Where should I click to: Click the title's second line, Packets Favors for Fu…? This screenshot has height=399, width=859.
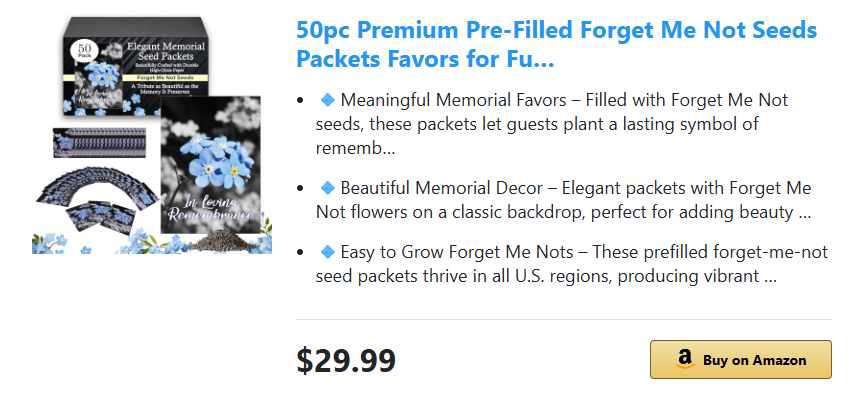tap(425, 59)
